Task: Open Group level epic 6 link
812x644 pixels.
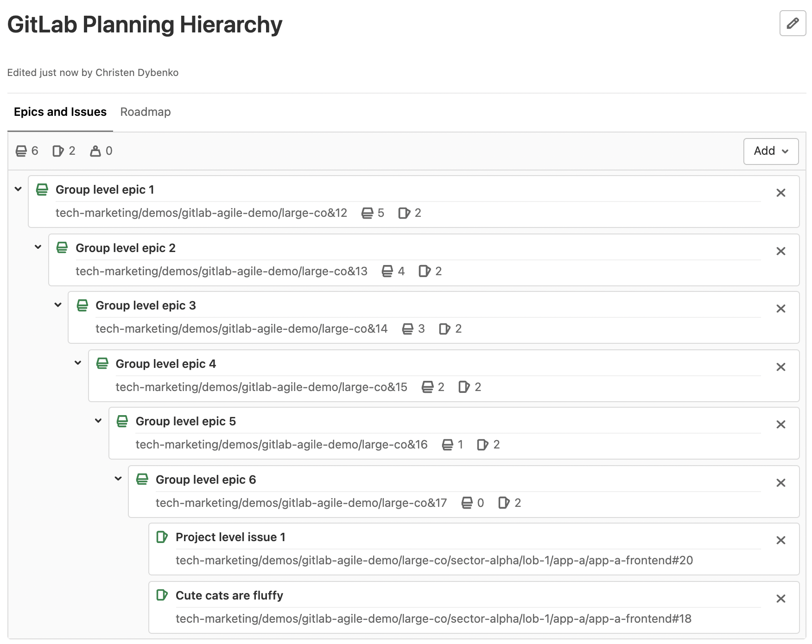Action: click(x=206, y=480)
